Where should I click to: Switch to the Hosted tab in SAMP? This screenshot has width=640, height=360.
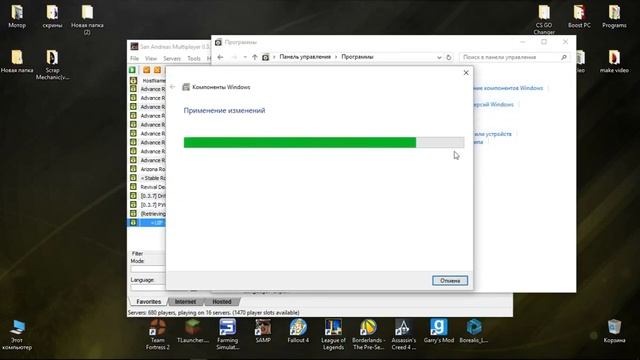[222, 302]
